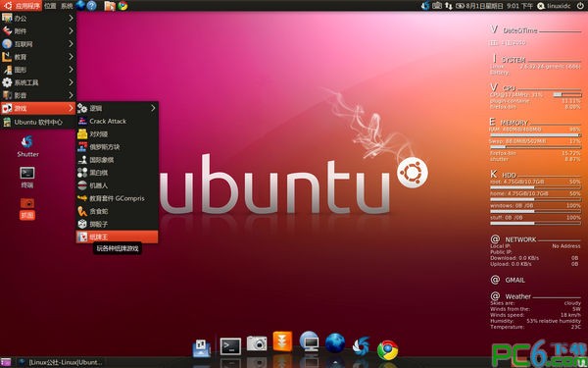The width and height of the screenshot is (588, 368).
Task: Expand the 办公 Office submenu arrow
Action: point(71,18)
